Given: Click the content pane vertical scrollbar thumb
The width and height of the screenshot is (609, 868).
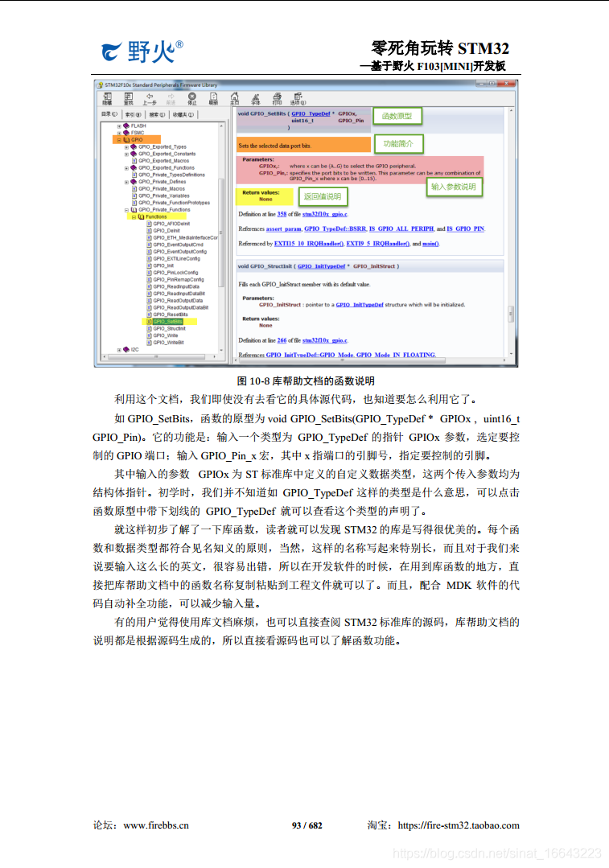Looking at the screenshot, I should coord(511,314).
